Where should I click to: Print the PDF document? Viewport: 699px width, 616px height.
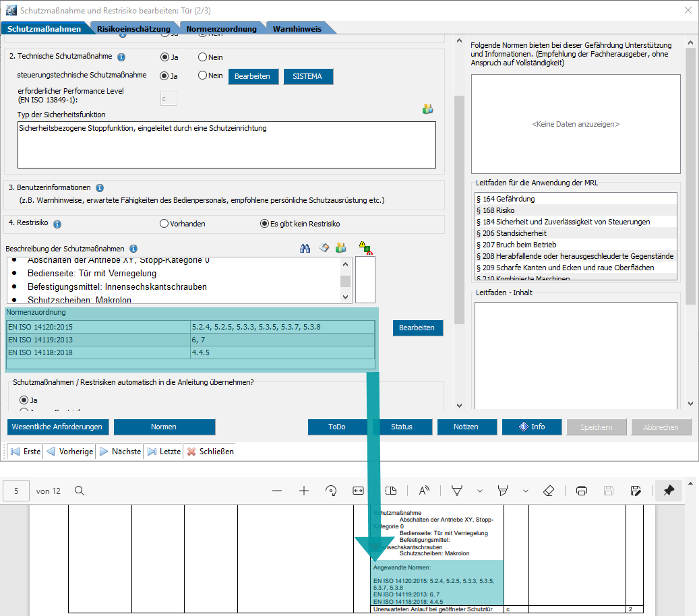[x=582, y=491]
